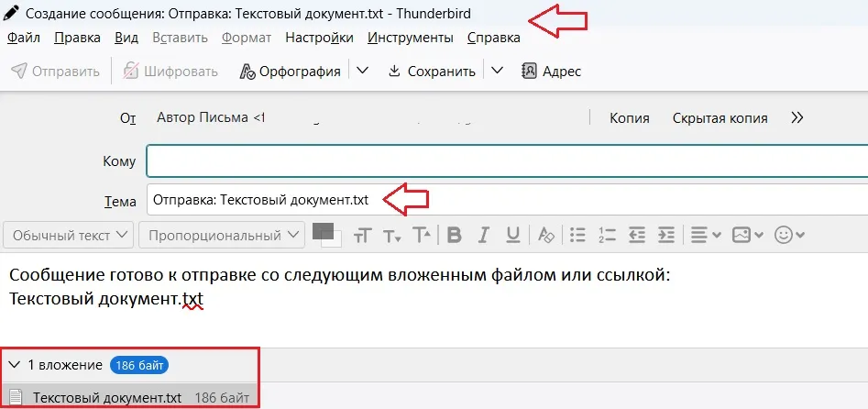This screenshot has width=868, height=409.
Task: Click the insert image icon
Action: pos(742,236)
